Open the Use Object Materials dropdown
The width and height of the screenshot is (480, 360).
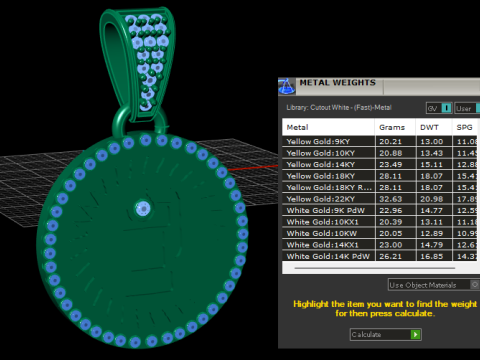click(434, 285)
